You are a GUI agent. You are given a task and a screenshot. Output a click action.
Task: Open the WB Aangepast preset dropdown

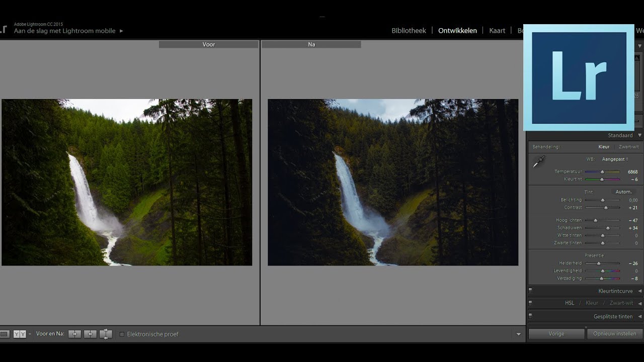pos(615,159)
